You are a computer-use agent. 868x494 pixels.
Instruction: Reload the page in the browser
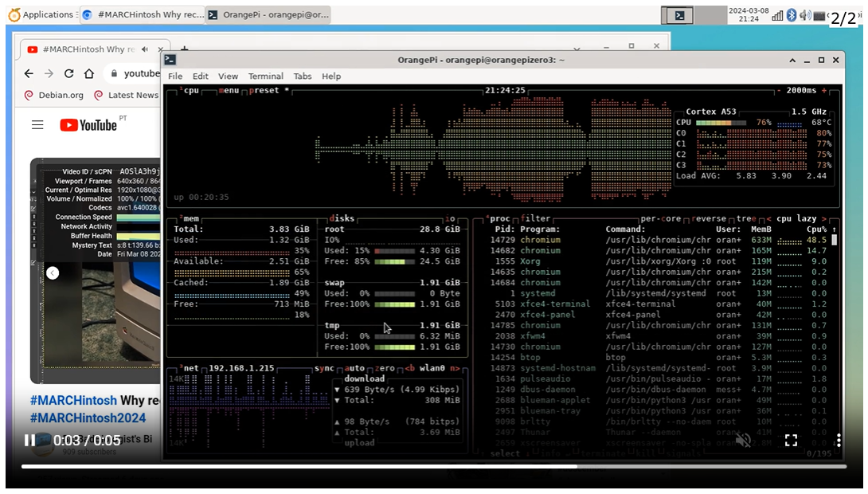[68, 73]
